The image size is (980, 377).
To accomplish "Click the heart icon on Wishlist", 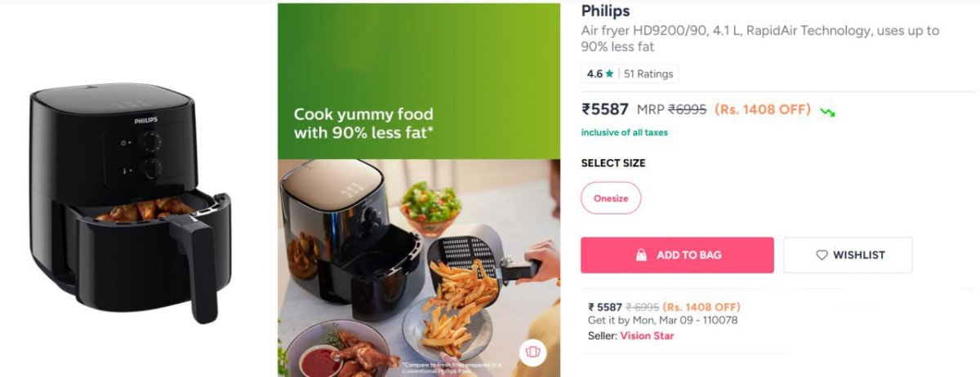I will [x=822, y=255].
